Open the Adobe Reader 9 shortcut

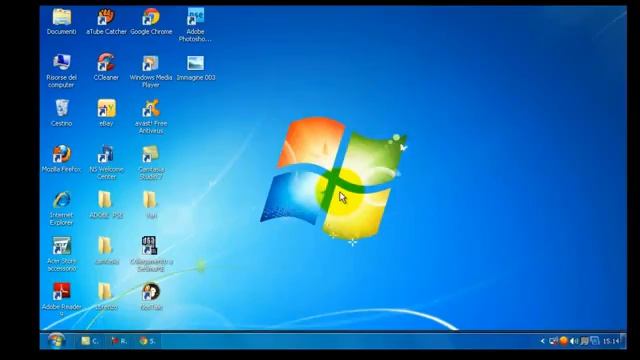[62, 299]
